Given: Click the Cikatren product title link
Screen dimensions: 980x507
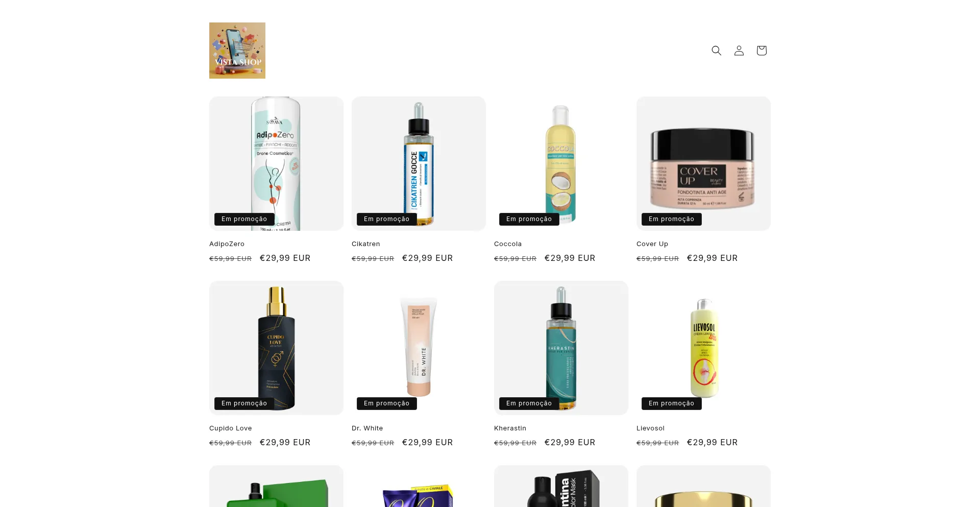Looking at the screenshot, I should (365, 244).
